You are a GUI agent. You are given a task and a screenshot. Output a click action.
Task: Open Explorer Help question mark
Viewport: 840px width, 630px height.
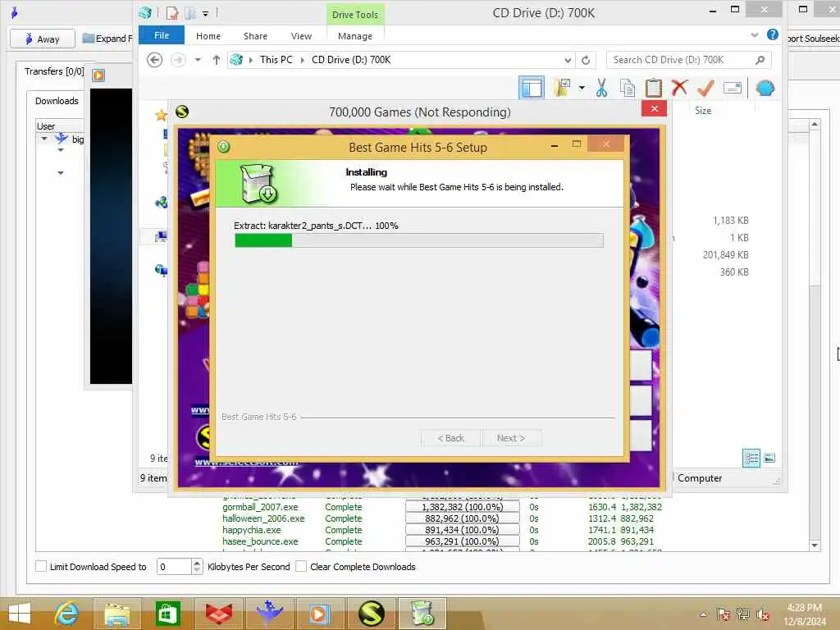[773, 34]
